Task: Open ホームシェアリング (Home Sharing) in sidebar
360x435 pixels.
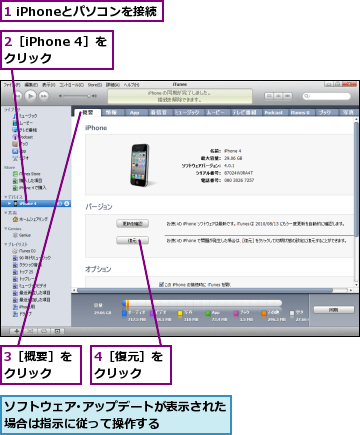Action: coord(30,219)
